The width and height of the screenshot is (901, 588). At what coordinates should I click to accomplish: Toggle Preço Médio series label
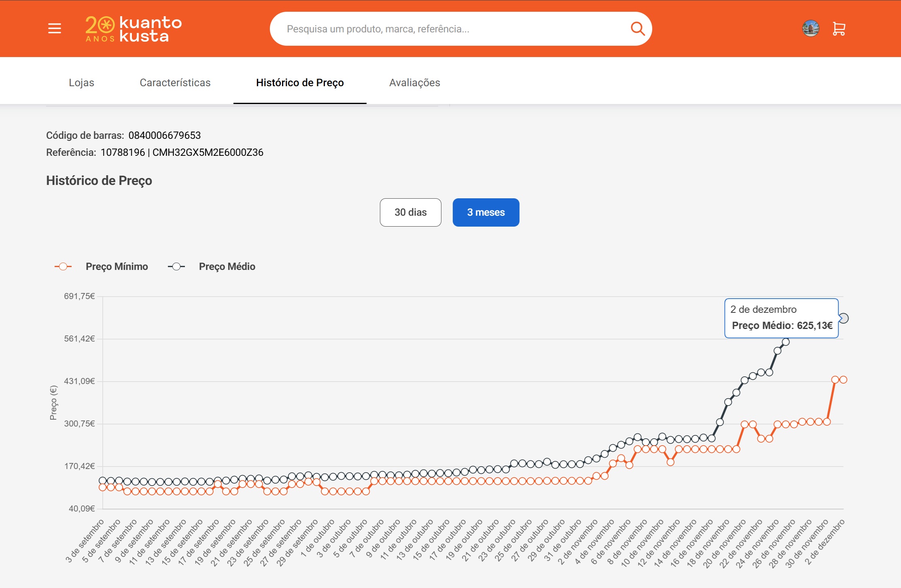coord(227,267)
